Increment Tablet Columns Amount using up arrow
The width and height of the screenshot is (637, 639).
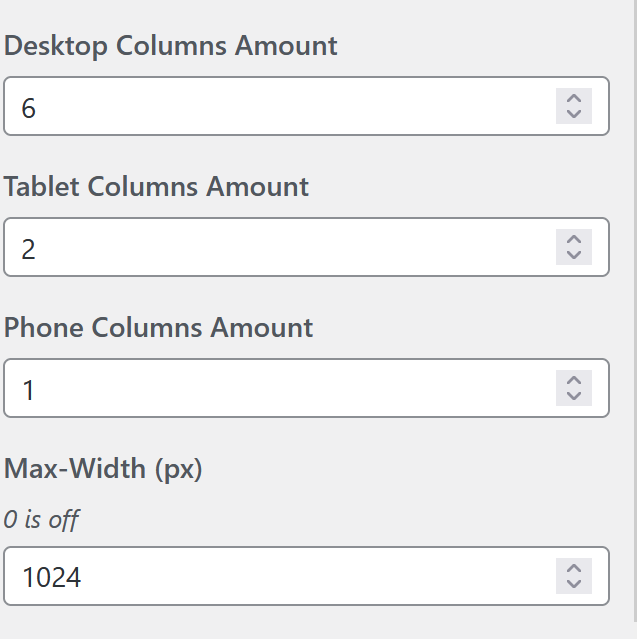pyautogui.click(x=574, y=239)
